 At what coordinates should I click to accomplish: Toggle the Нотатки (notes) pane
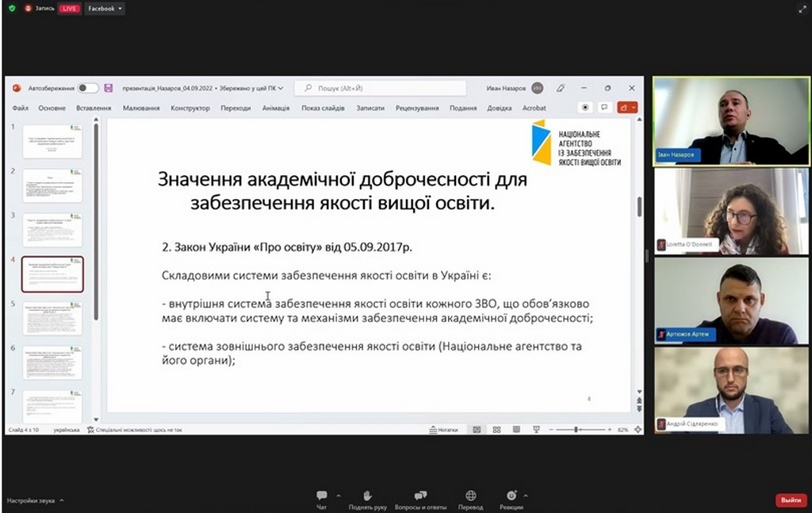444,430
